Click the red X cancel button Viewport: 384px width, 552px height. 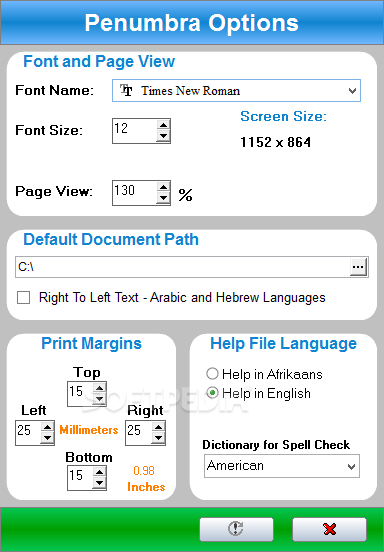(329, 529)
